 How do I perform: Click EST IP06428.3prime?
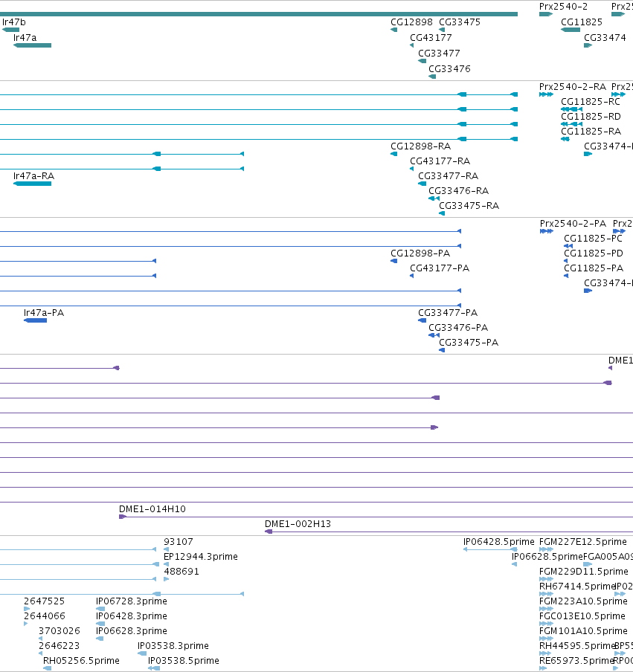pyautogui.click(x=100, y=624)
